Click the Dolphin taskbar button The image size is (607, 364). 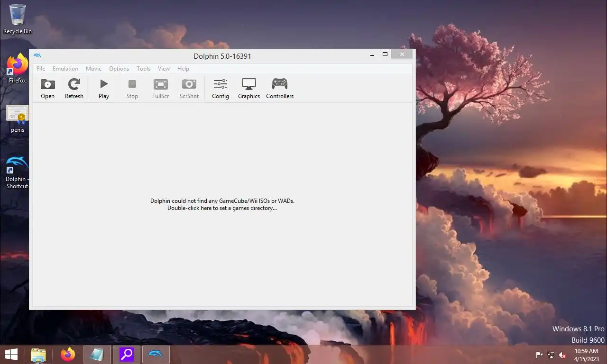pyautogui.click(x=156, y=355)
